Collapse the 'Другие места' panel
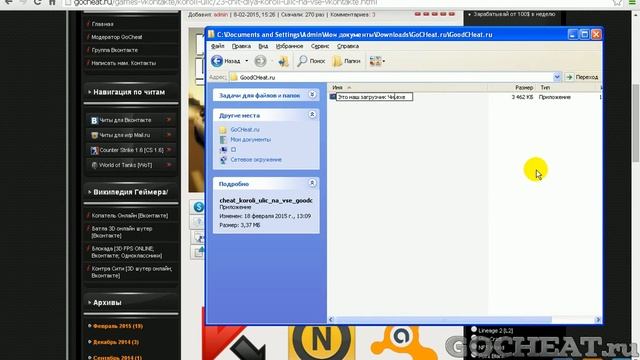The height and width of the screenshot is (360, 640). [x=312, y=115]
